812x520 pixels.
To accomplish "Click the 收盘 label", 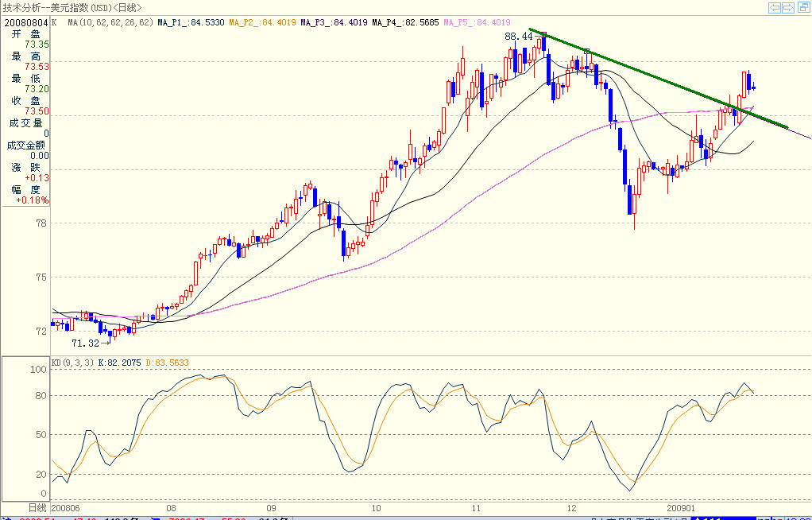I will pos(26,100).
